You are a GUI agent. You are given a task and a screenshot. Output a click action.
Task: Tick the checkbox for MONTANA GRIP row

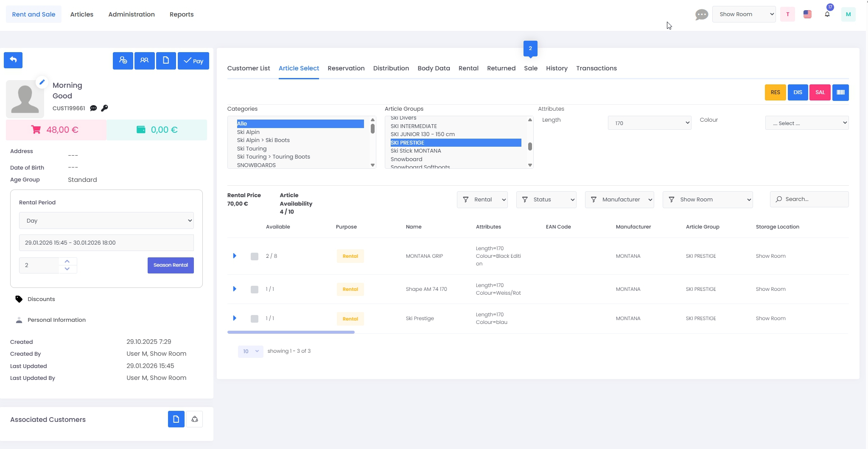click(x=255, y=257)
